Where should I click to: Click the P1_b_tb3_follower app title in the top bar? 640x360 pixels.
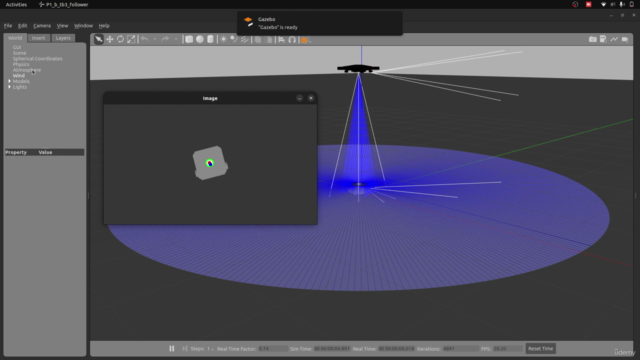64,4
